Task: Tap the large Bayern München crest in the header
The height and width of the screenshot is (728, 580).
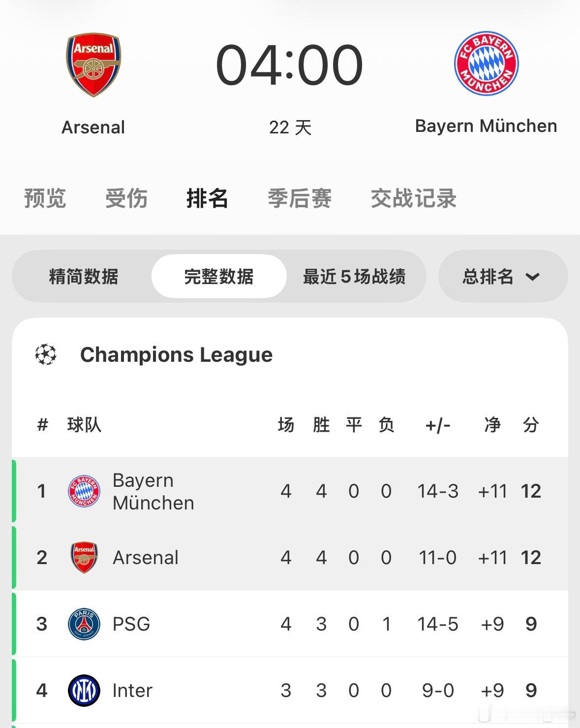Action: point(486,63)
